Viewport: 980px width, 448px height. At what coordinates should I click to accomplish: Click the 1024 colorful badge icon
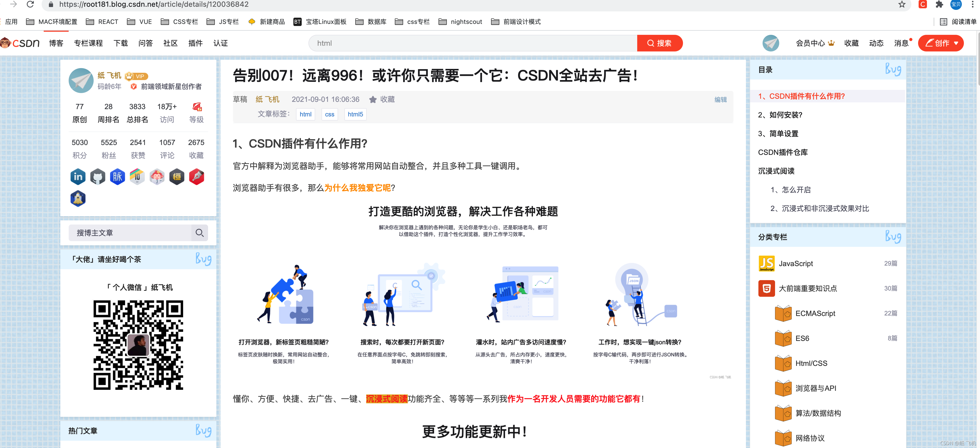coord(137,177)
